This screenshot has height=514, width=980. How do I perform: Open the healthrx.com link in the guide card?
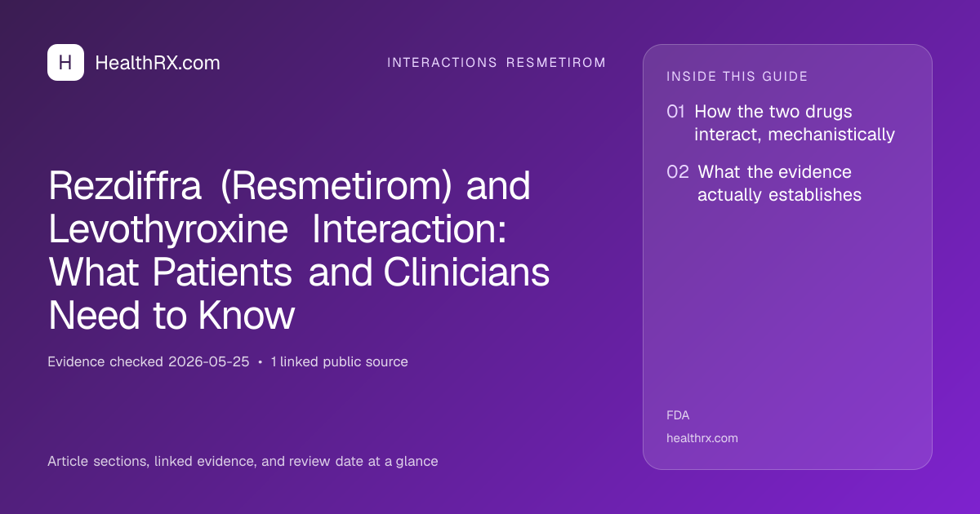702,438
